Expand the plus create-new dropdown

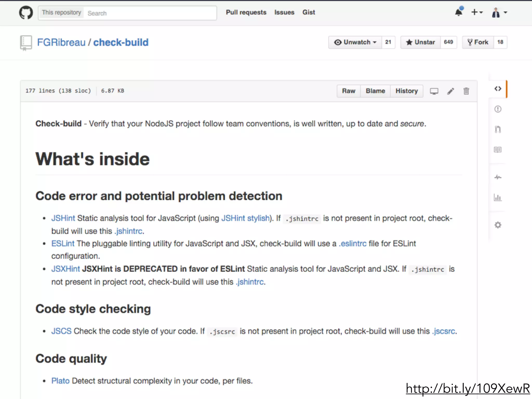477,12
